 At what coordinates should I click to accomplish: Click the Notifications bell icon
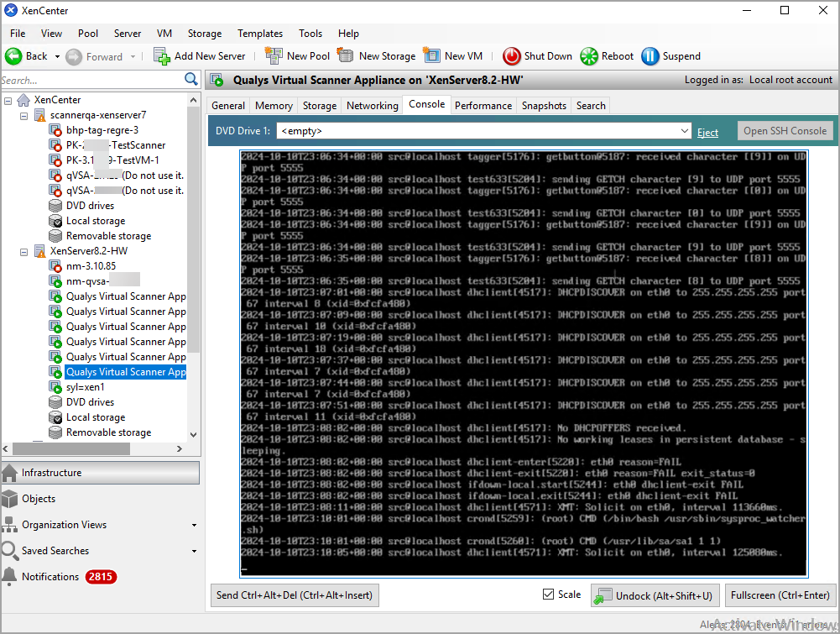(x=9, y=576)
